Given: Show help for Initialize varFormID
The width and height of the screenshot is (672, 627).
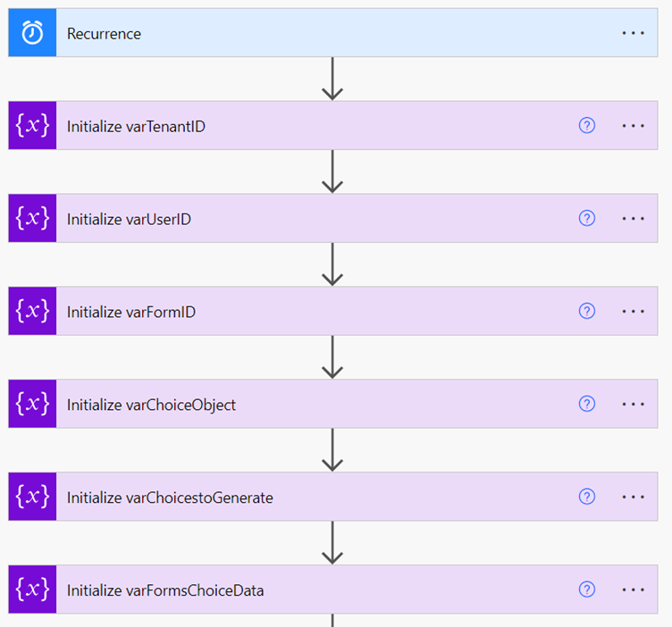Looking at the screenshot, I should coord(587,311).
